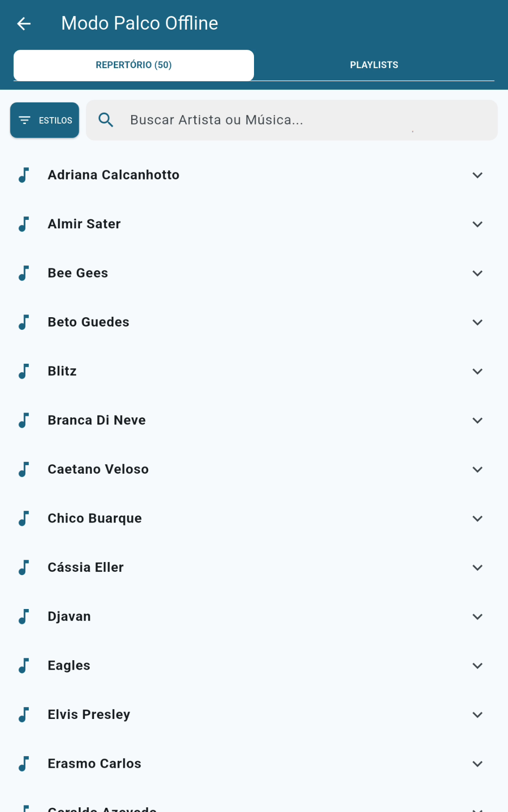Switch to the Playlists tab
Screen dimensions: 508x812
click(x=374, y=65)
